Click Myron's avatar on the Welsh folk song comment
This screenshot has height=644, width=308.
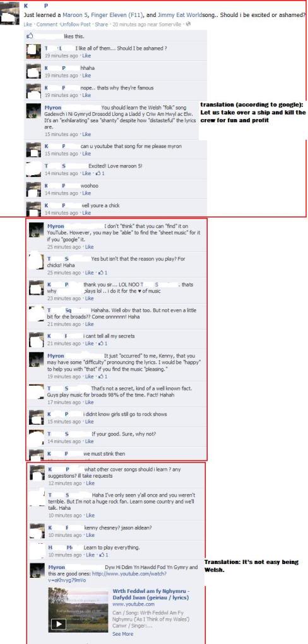pyautogui.click(x=33, y=111)
